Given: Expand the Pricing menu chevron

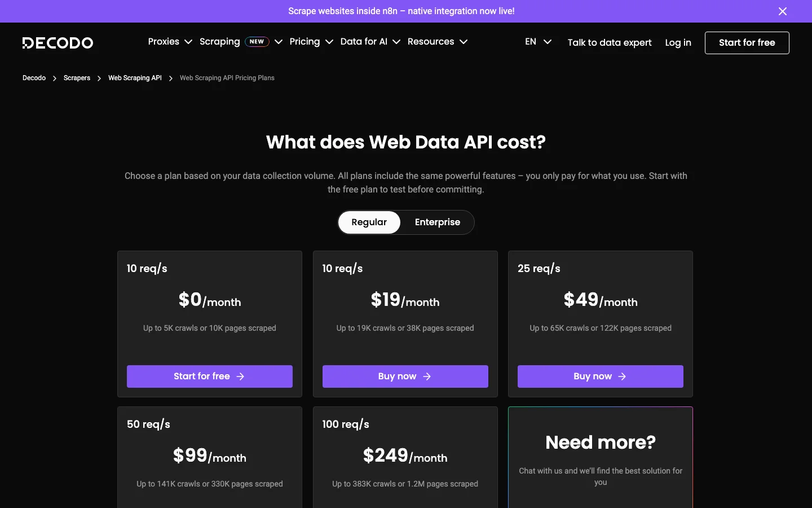Looking at the screenshot, I should (329, 42).
